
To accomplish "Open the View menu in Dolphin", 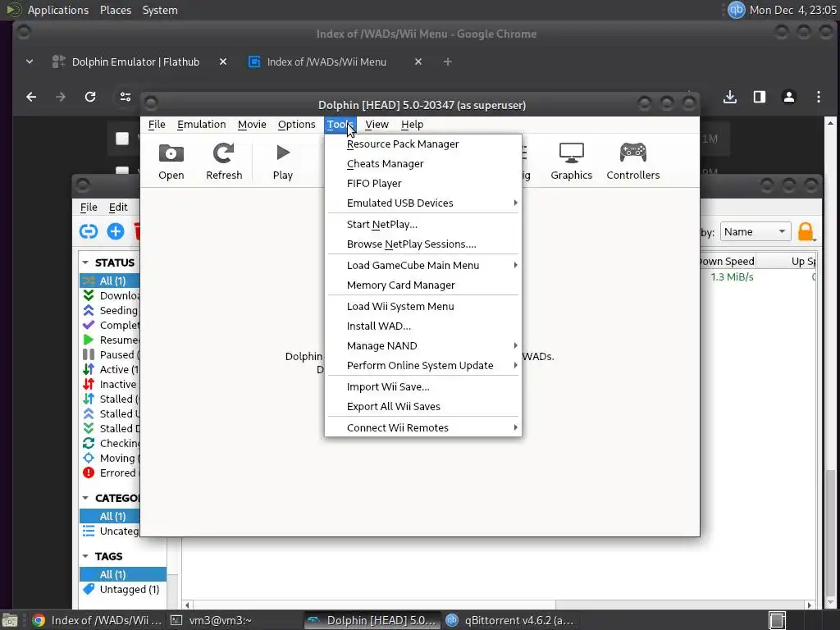I will pos(377,125).
